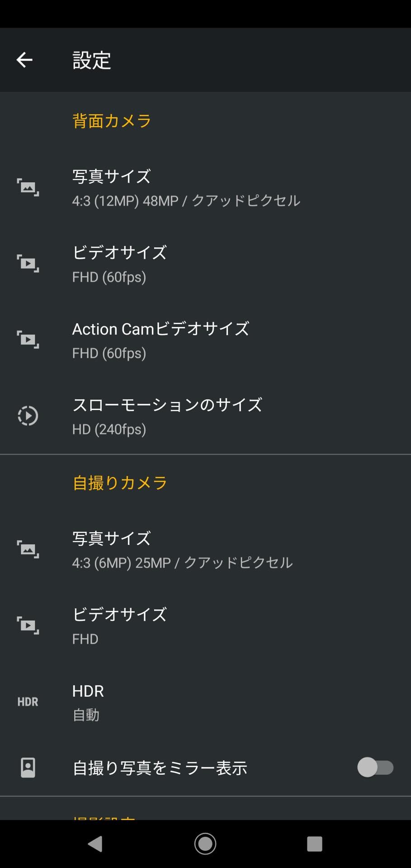This screenshot has height=868, width=411.
Task: Open selfie 写真サイズ 4:3 (6MP) setting
Action: click(205, 550)
